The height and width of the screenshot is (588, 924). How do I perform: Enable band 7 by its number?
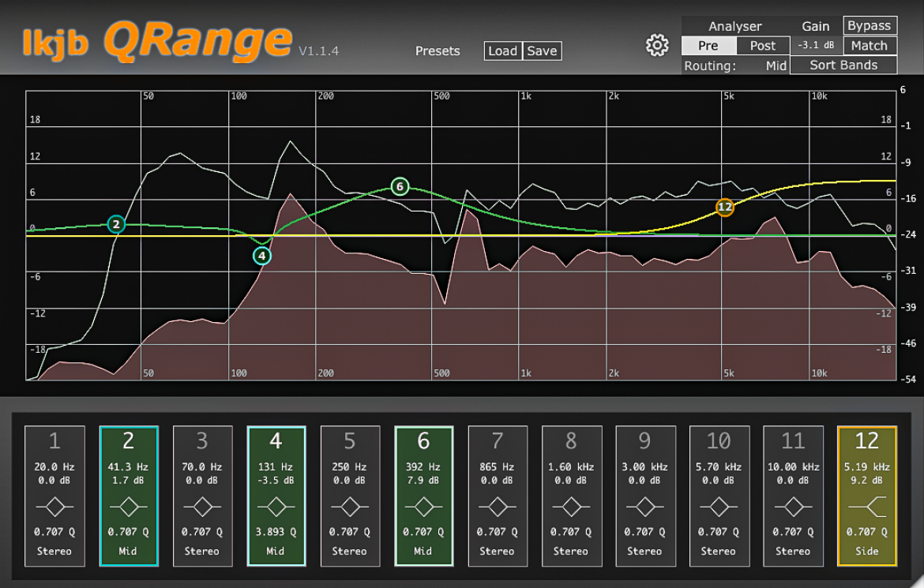tap(498, 440)
